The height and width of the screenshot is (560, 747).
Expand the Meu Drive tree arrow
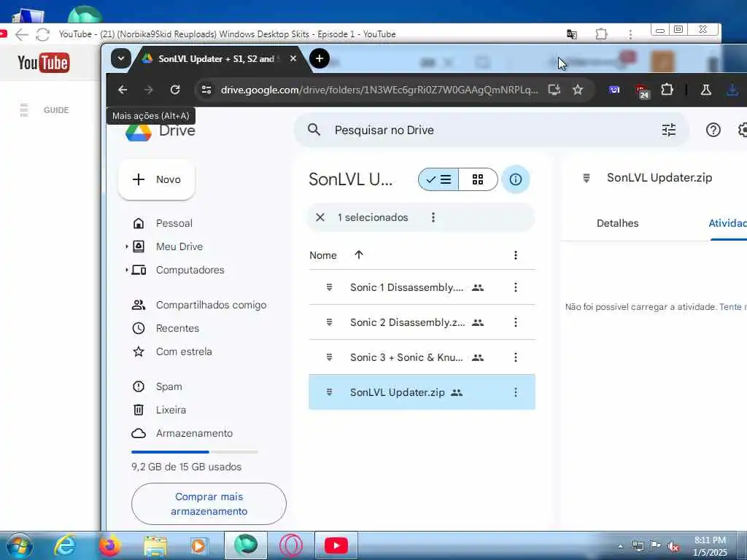(127, 246)
